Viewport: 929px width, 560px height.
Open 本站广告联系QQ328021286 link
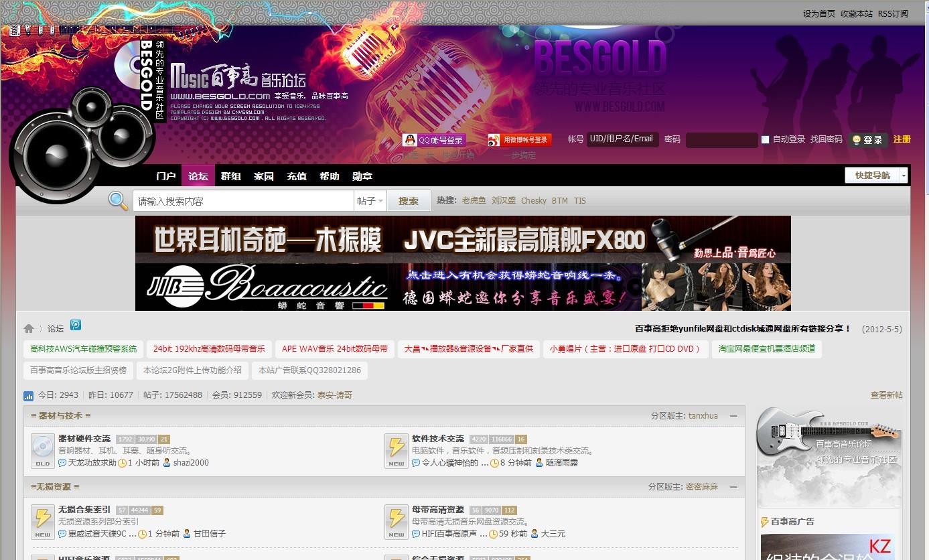click(309, 370)
